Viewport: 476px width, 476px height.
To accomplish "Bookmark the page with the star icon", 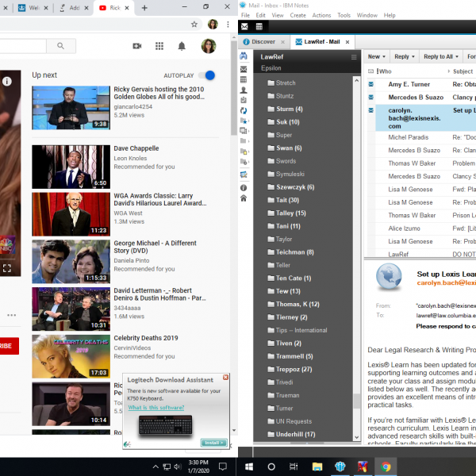I will pos(194,25).
